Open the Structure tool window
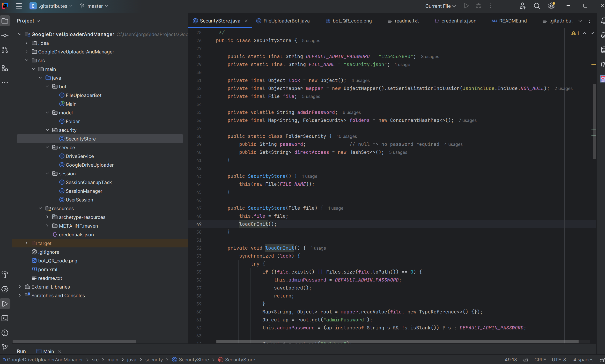 tap(5, 68)
